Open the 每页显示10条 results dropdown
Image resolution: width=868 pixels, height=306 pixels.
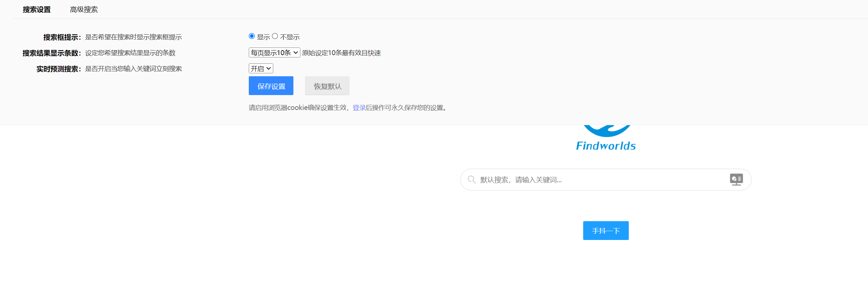pos(274,52)
